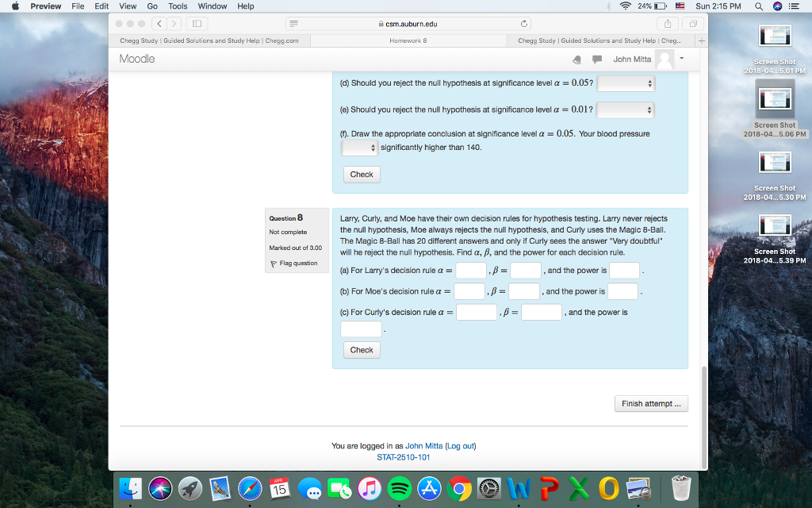Open the Preview menu in the menu bar
This screenshot has height=508, width=812.
[45, 6]
